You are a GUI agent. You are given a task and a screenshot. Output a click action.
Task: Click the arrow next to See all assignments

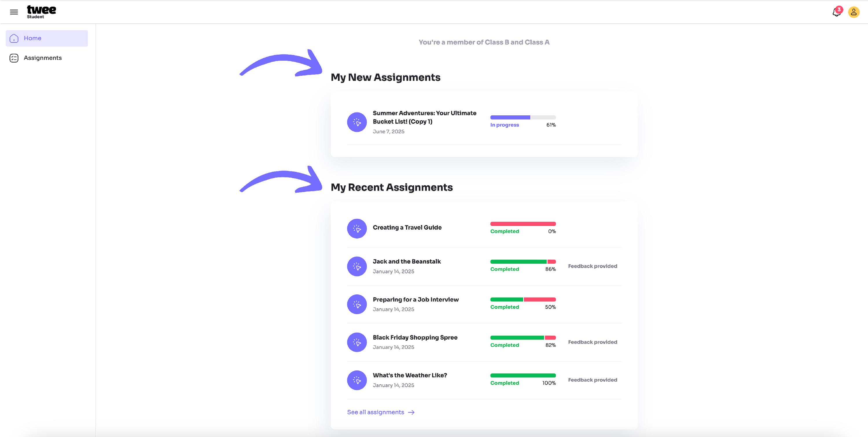click(411, 412)
